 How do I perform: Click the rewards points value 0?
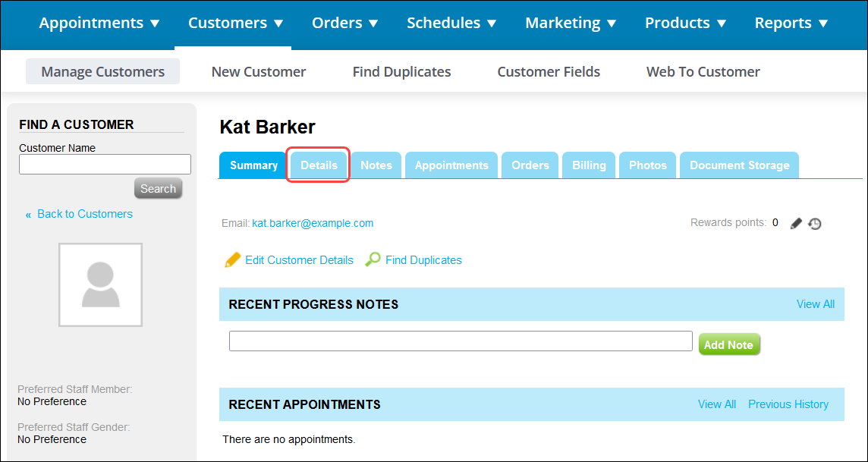[x=775, y=223]
